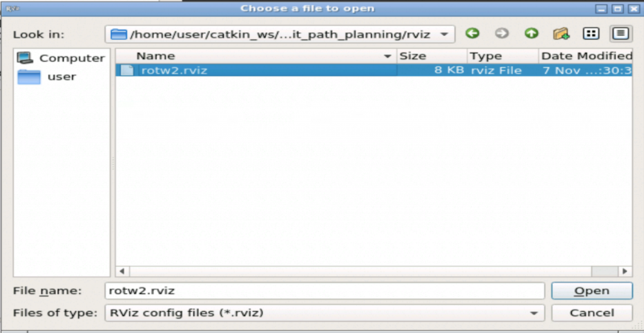Click the rotw2.rviz file icon
Screen dimensions: 644x333
pyautogui.click(x=127, y=70)
